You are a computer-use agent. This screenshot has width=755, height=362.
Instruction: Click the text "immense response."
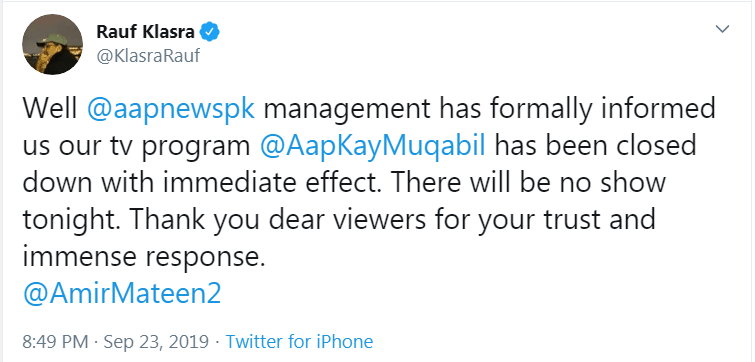click(144, 258)
